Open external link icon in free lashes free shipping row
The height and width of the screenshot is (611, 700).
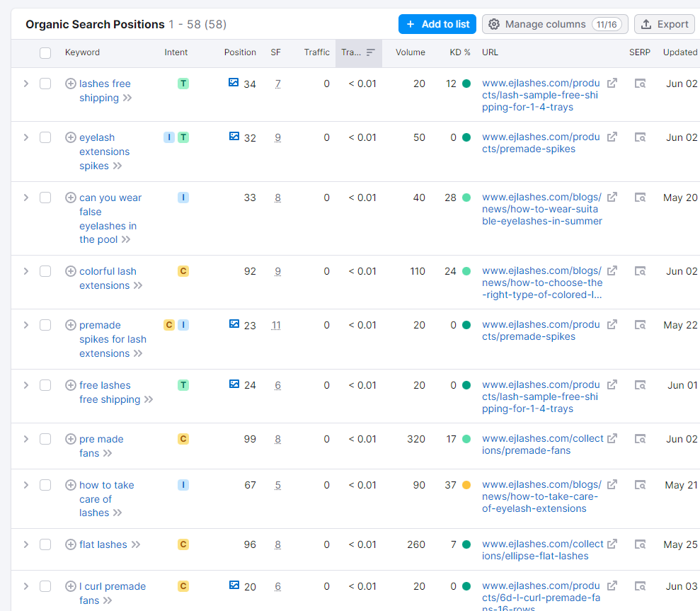(x=612, y=384)
